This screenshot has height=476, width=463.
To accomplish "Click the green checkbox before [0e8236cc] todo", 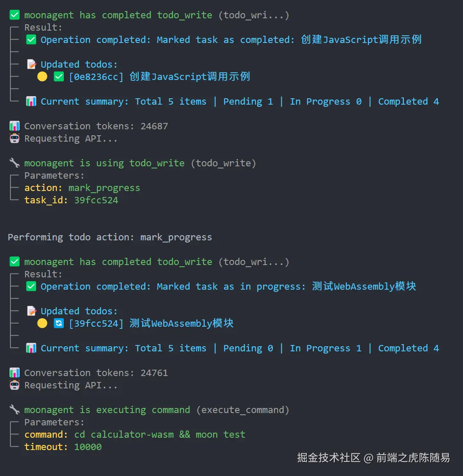I will [59, 77].
